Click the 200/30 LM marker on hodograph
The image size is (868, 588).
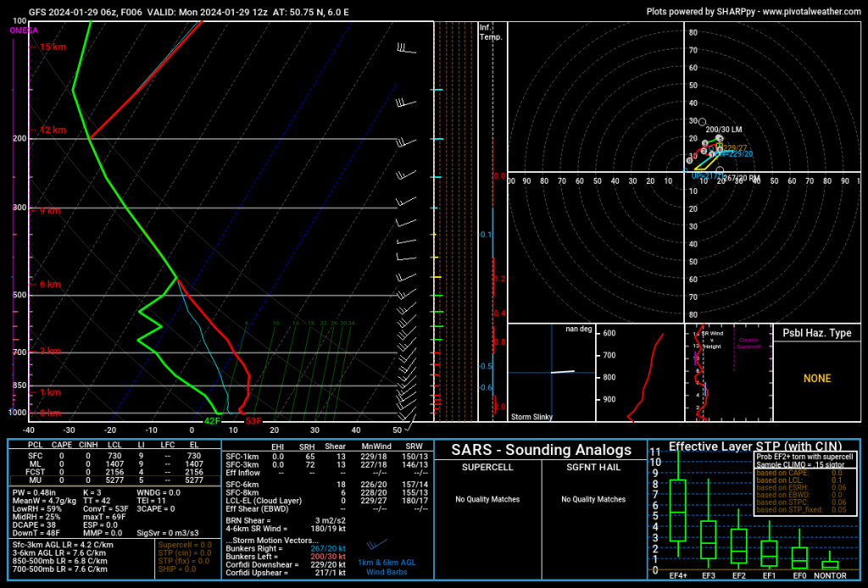(x=702, y=122)
